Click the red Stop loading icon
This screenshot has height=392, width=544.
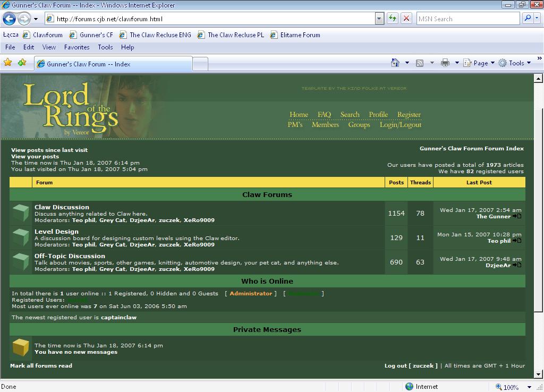tap(406, 19)
